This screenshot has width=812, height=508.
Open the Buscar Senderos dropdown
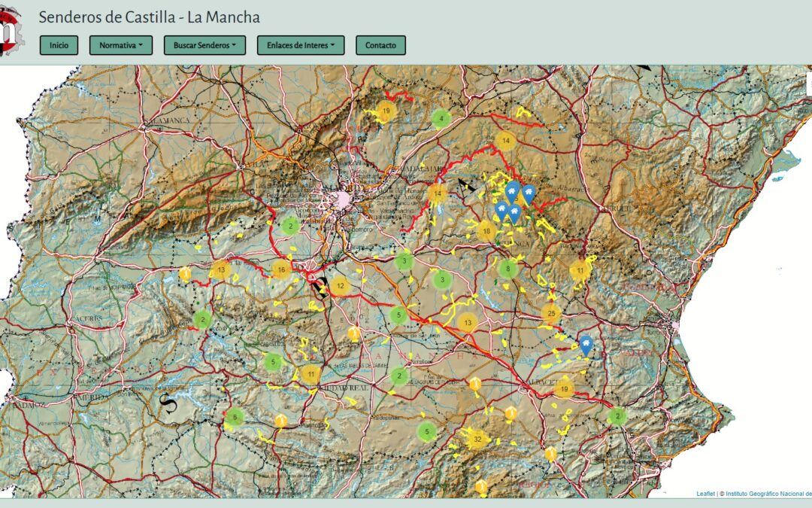(x=205, y=45)
